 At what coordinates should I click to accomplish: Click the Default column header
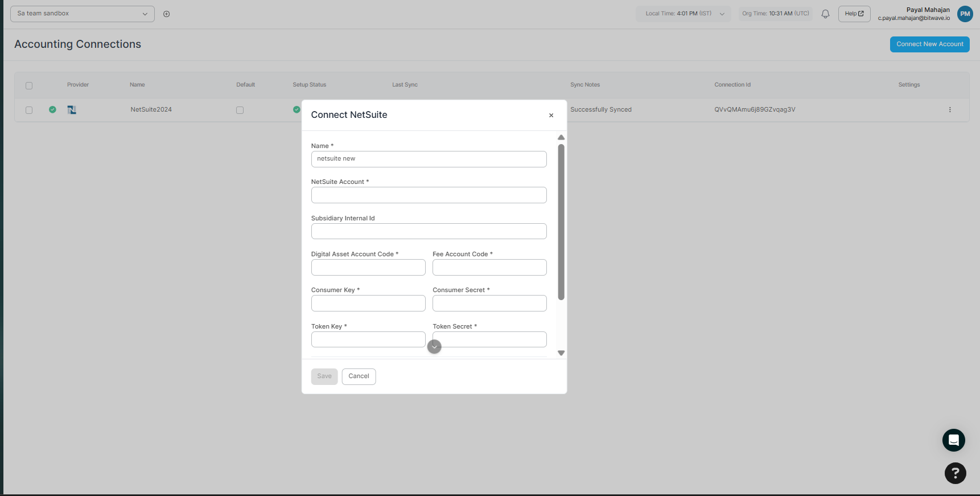(x=245, y=85)
